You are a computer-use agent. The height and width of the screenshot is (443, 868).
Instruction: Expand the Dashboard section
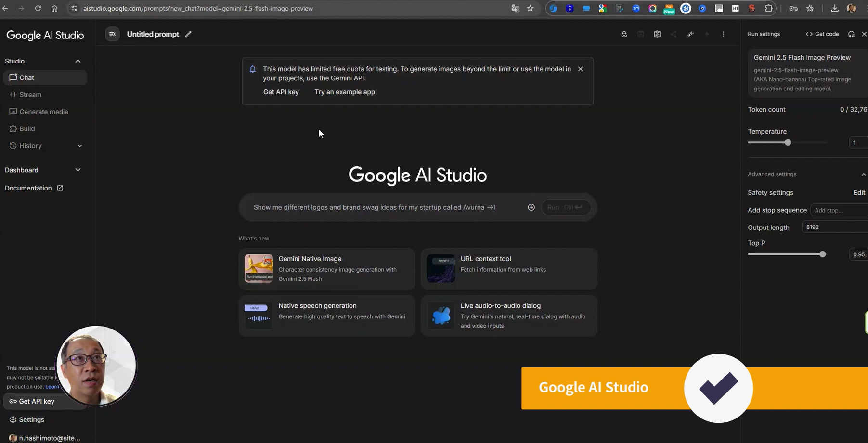(x=43, y=170)
